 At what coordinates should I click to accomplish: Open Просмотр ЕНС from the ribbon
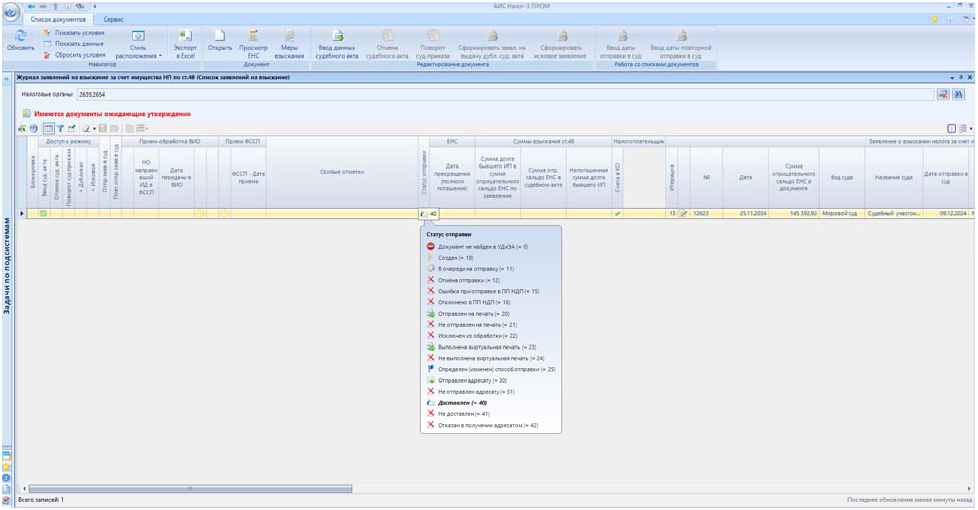(253, 36)
